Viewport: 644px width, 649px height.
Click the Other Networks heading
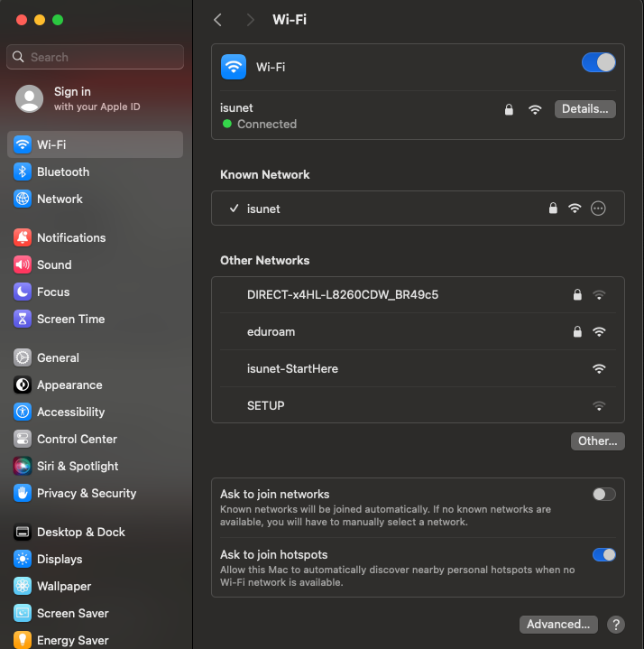click(264, 260)
